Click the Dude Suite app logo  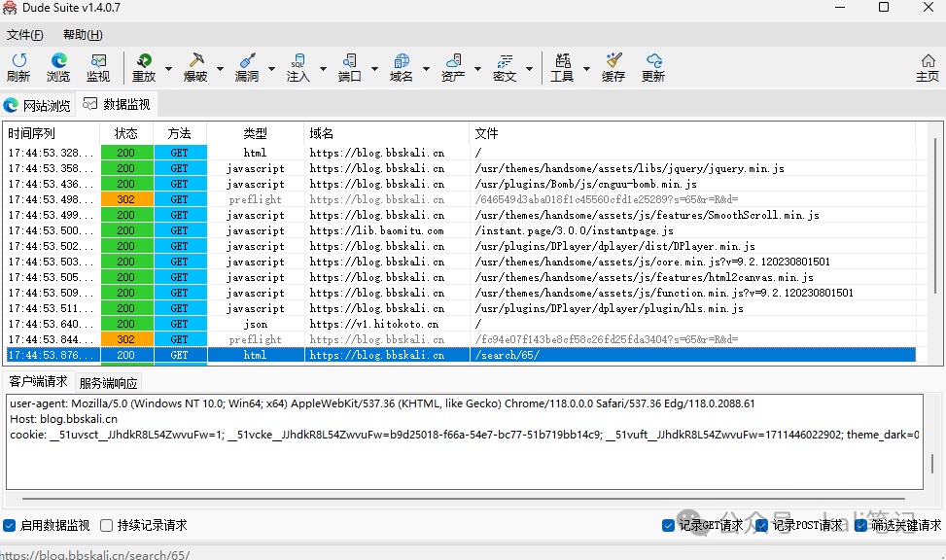(x=10, y=8)
